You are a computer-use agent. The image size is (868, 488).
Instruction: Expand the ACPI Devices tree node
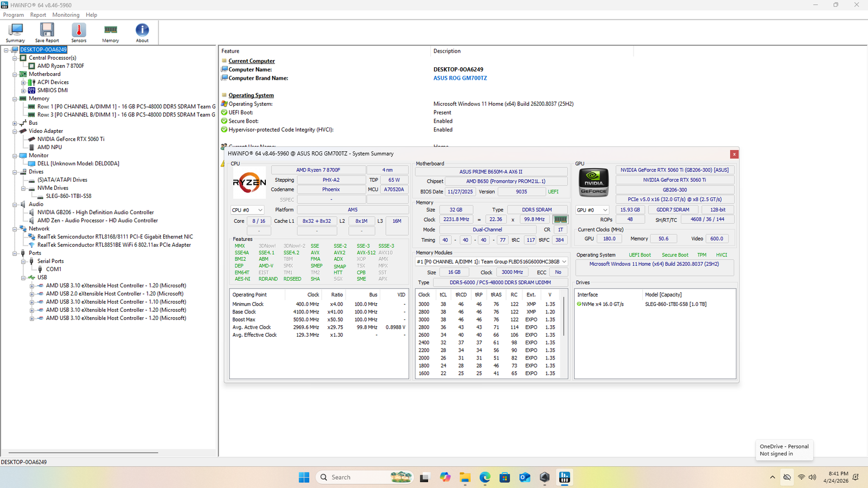tap(23, 82)
